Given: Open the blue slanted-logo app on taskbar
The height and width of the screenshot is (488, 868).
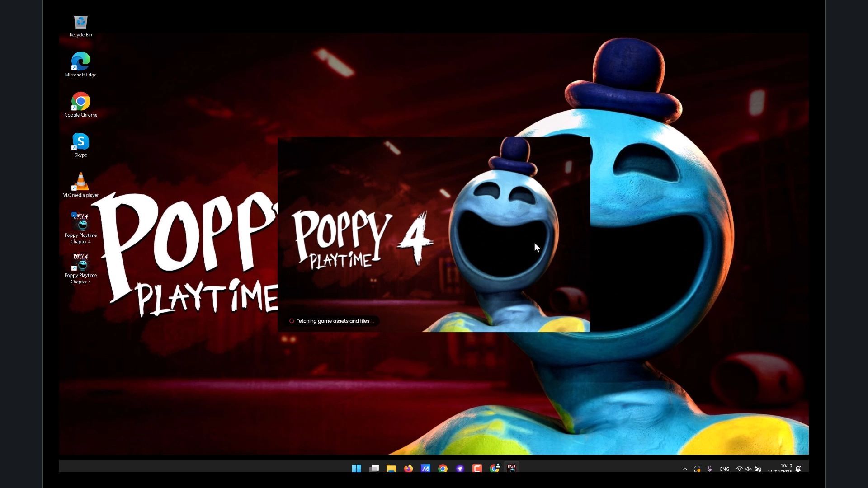Looking at the screenshot, I should point(425,469).
